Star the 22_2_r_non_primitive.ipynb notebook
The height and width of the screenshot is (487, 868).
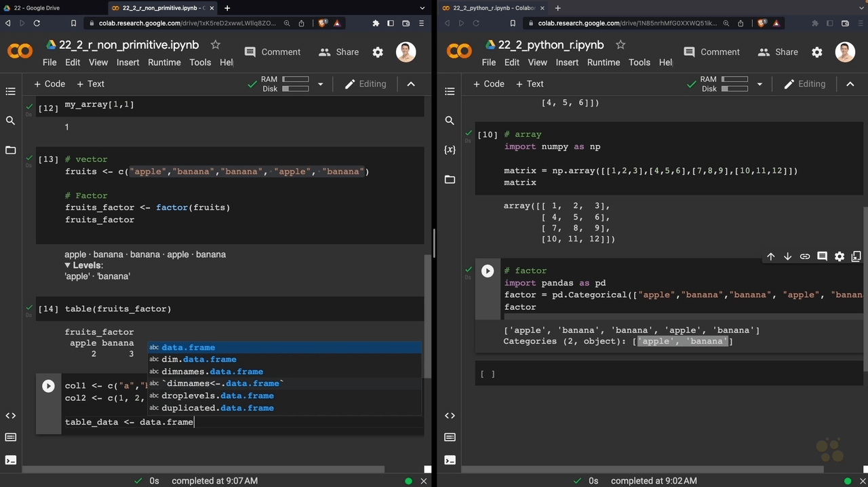coord(216,45)
